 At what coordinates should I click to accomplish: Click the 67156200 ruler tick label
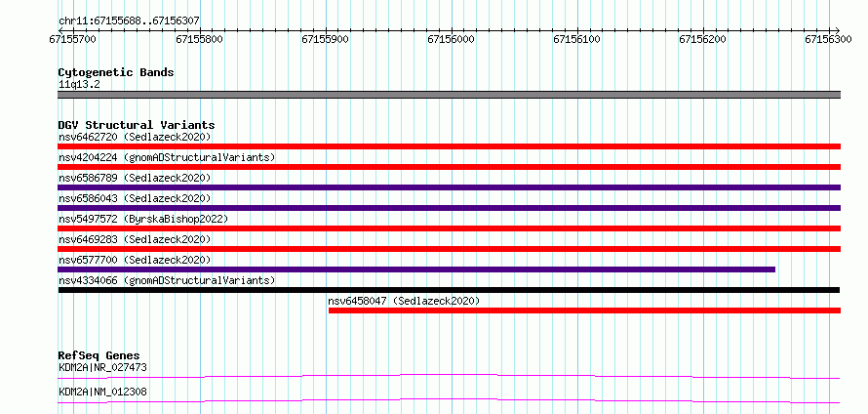pos(702,39)
